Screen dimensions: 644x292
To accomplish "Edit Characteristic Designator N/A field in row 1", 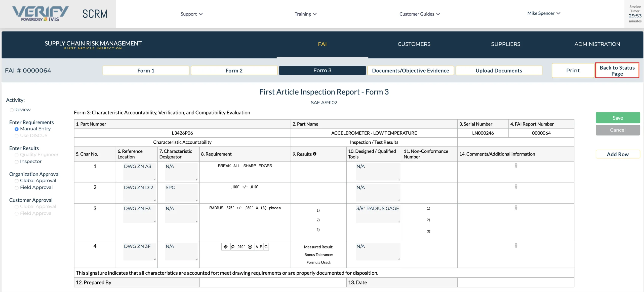I will coord(181,172).
